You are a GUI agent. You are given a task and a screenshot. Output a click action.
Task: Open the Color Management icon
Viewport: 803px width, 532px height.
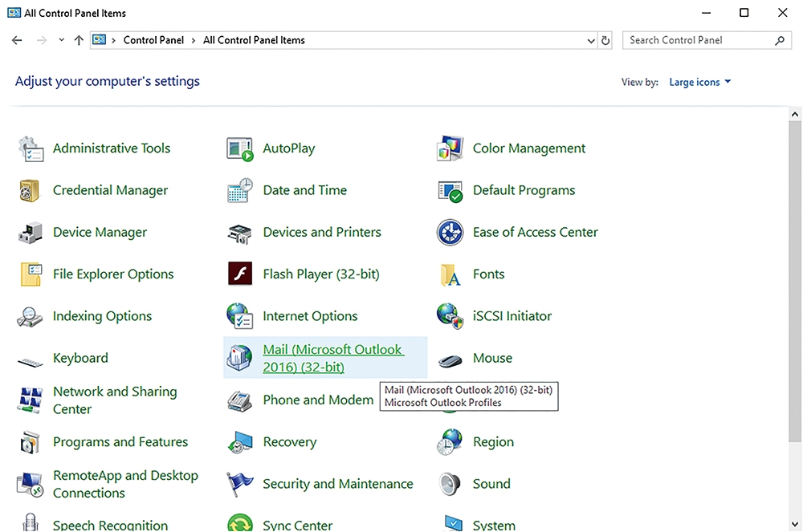(450, 149)
